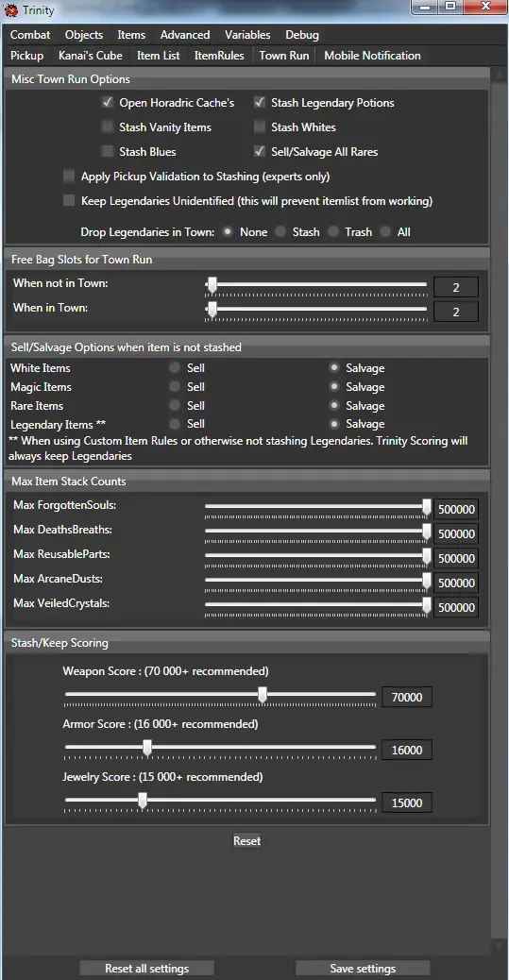The height and width of the screenshot is (980, 509).
Task: Click the Misc Town Run Options header
Action: coord(247,79)
